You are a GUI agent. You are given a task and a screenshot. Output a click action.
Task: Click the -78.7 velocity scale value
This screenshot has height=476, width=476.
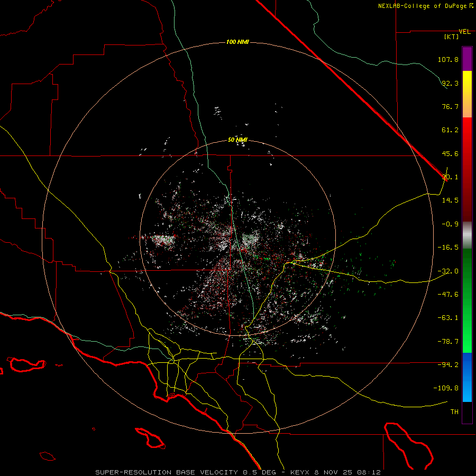point(448,342)
